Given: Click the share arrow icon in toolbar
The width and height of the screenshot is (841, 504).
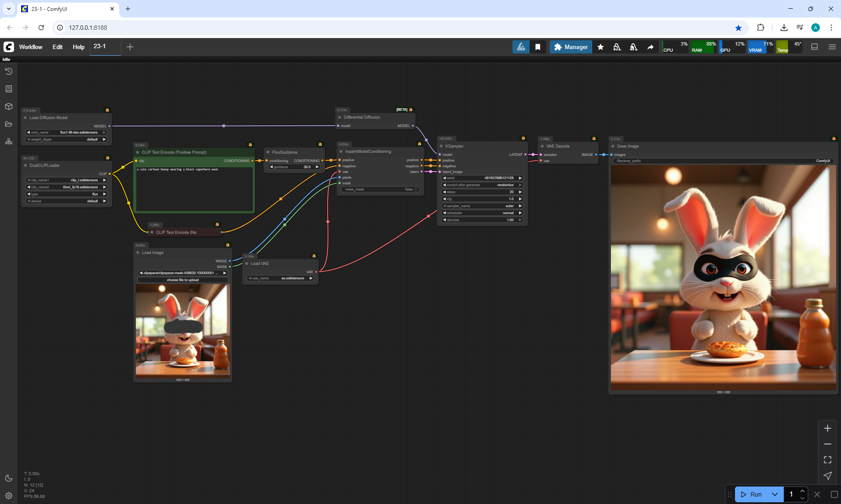Looking at the screenshot, I should [650, 47].
